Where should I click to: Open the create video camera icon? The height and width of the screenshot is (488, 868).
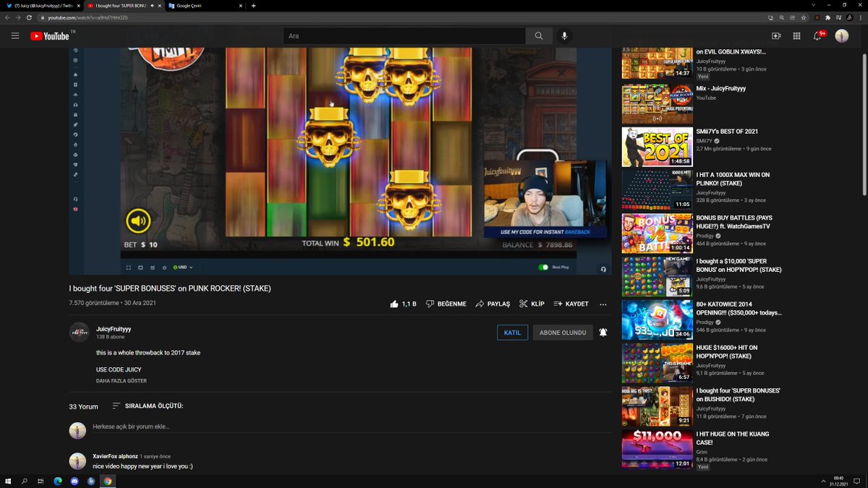click(776, 35)
